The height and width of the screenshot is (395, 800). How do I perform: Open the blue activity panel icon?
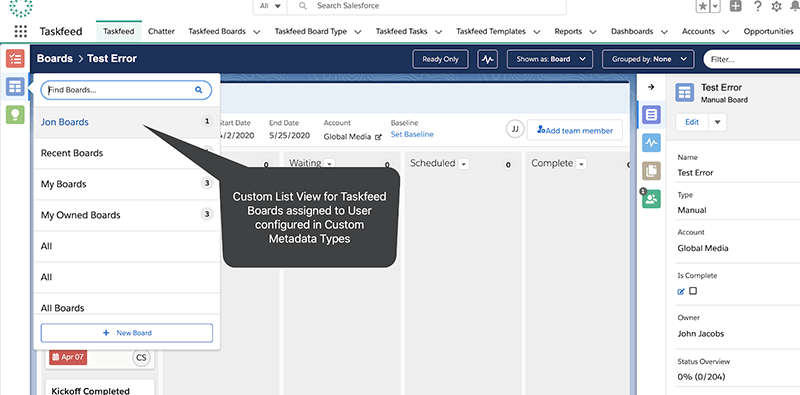click(652, 143)
